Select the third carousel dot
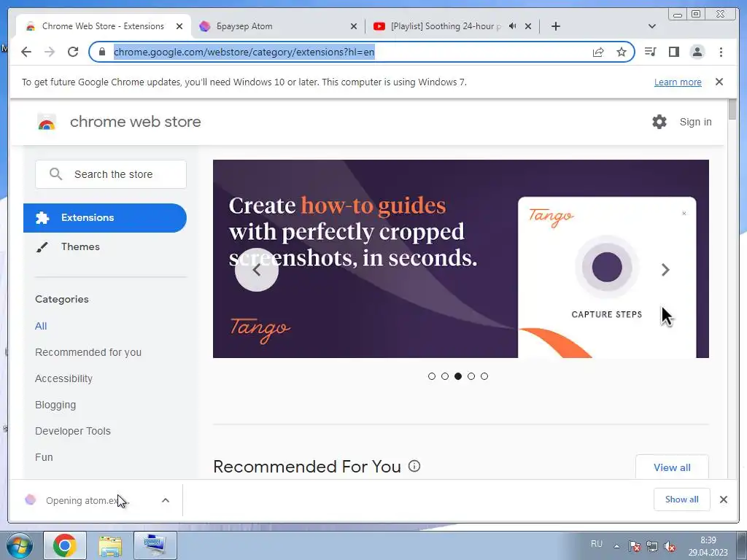The height and width of the screenshot is (560, 747). click(458, 376)
